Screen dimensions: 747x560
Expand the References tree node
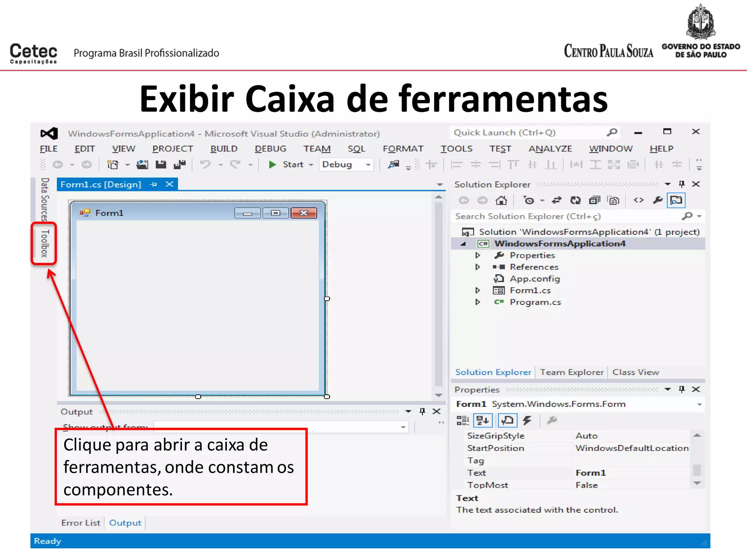click(x=477, y=267)
